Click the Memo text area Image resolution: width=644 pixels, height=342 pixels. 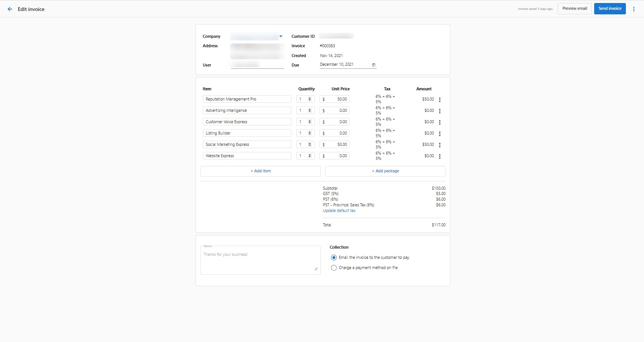pyautogui.click(x=260, y=260)
